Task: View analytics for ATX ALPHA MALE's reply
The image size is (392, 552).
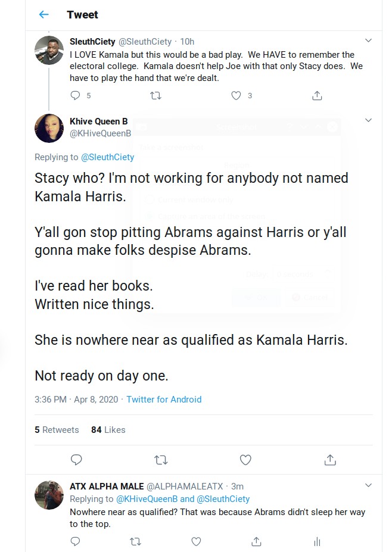Action: [317, 541]
